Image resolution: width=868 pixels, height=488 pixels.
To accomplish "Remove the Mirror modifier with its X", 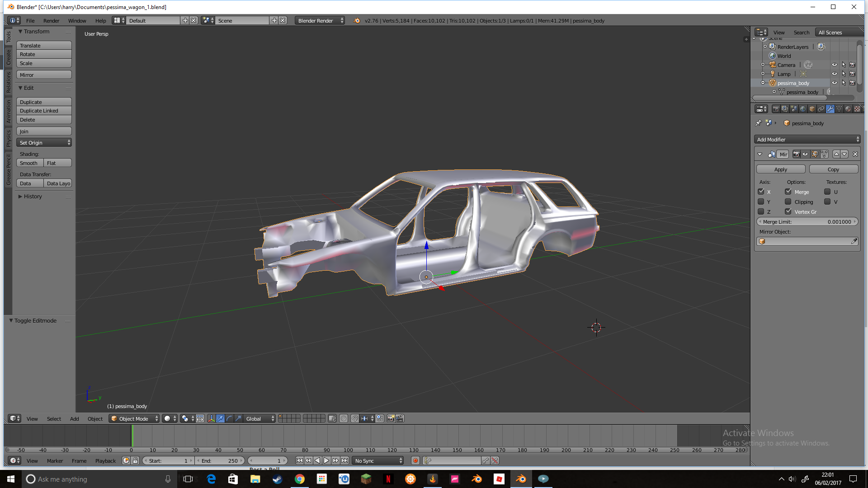I will coord(855,154).
